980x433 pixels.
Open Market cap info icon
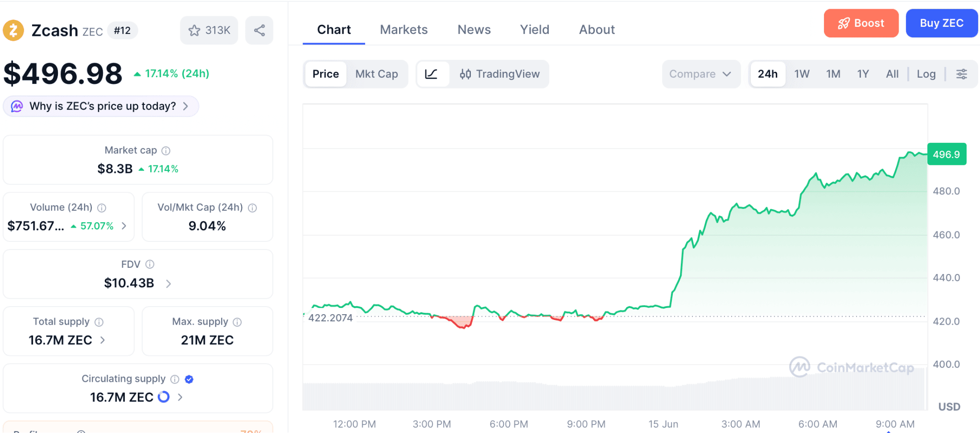coord(166,151)
